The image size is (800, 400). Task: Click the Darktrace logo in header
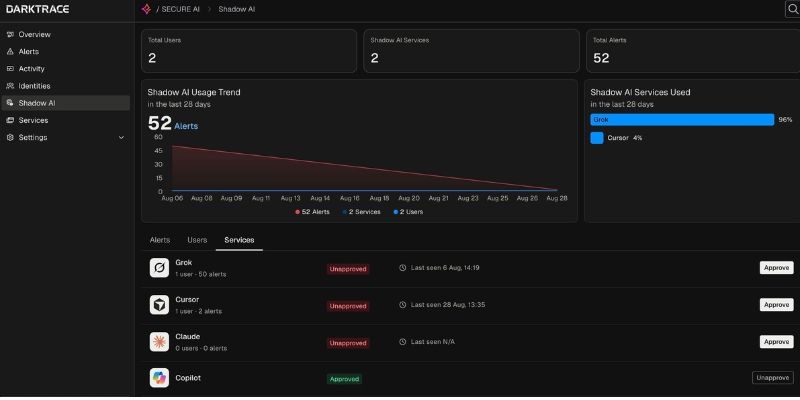coord(38,9)
